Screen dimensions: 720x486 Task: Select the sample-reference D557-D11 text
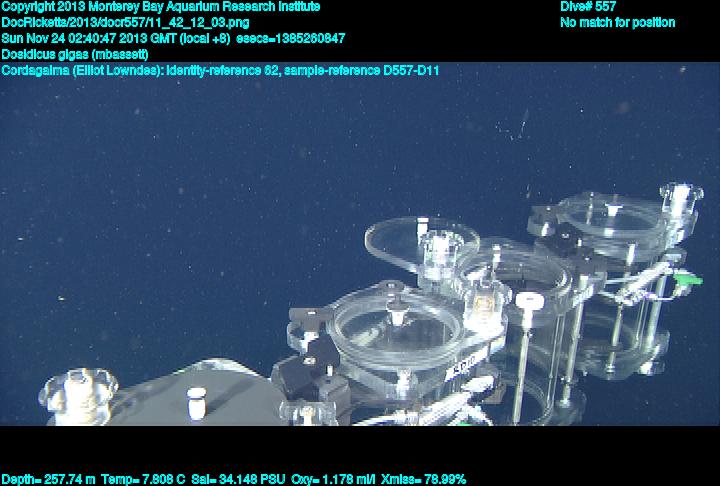tap(362, 71)
